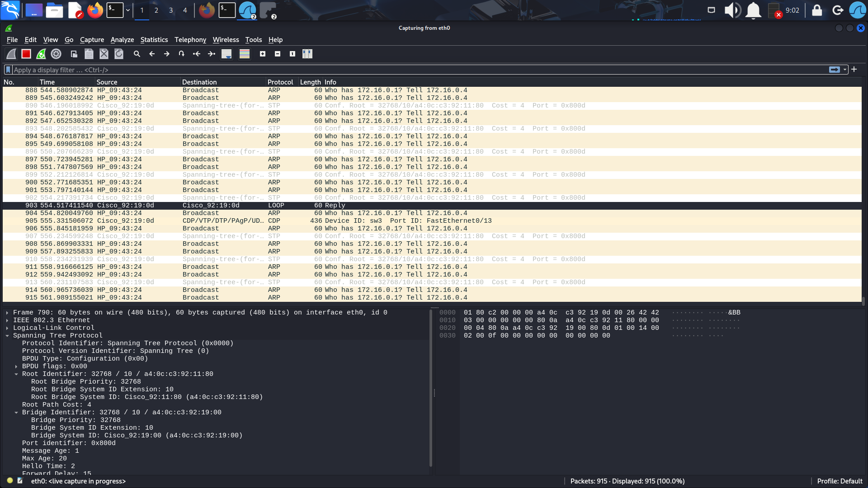Reload the capture file from the toolbar

pos(119,54)
